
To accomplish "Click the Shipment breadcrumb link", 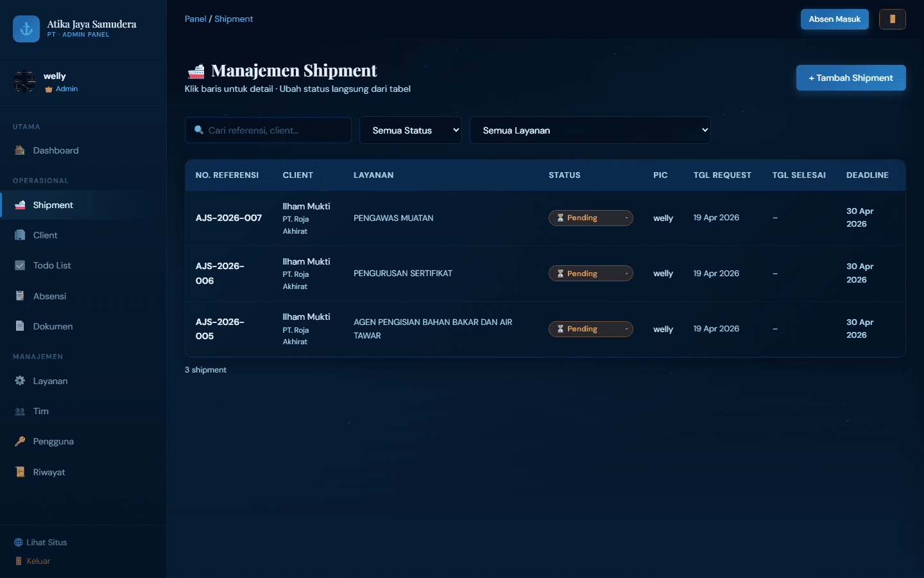I will point(234,19).
